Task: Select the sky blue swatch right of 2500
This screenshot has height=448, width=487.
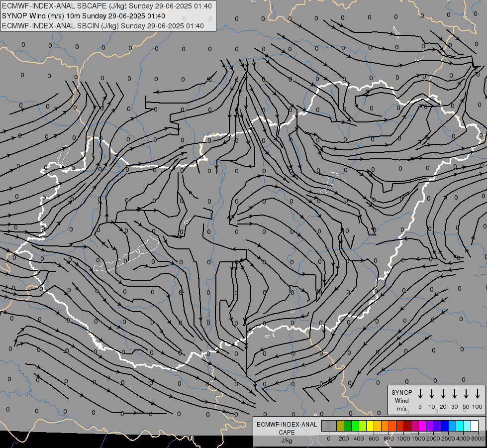Action: [x=453, y=426]
